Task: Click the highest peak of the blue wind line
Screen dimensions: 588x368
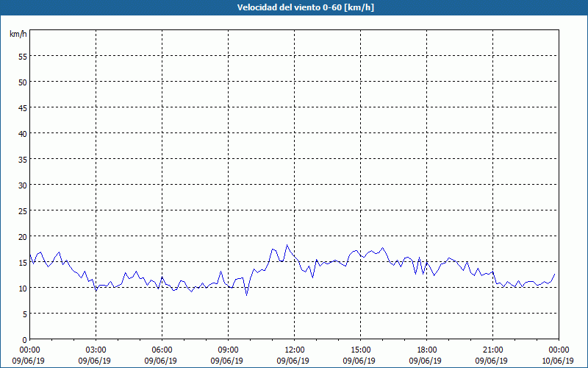Action: pos(287,245)
